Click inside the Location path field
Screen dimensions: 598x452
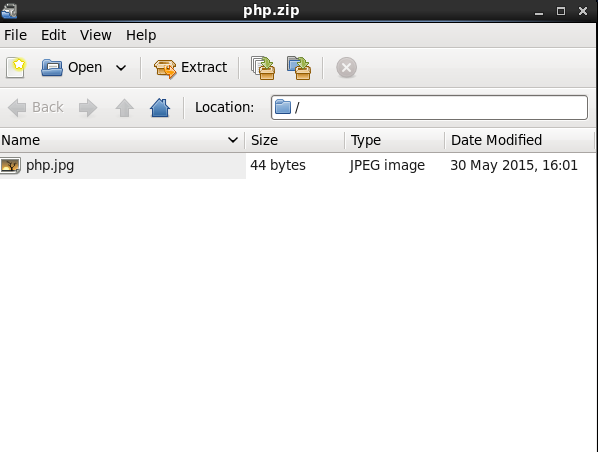429,107
